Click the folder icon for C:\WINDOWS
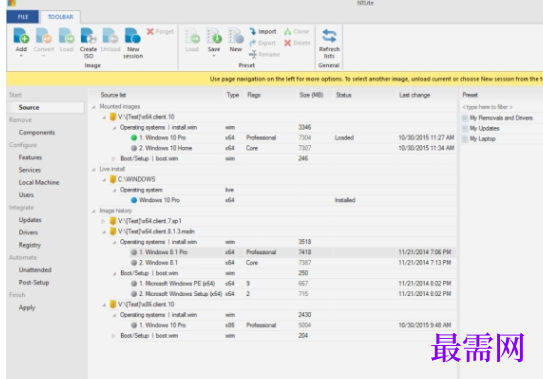 pos(113,179)
